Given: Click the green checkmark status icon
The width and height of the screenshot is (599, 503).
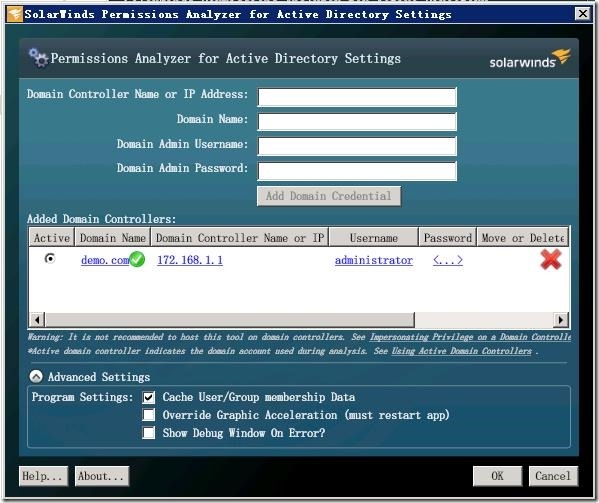Looking at the screenshot, I should click(x=137, y=259).
